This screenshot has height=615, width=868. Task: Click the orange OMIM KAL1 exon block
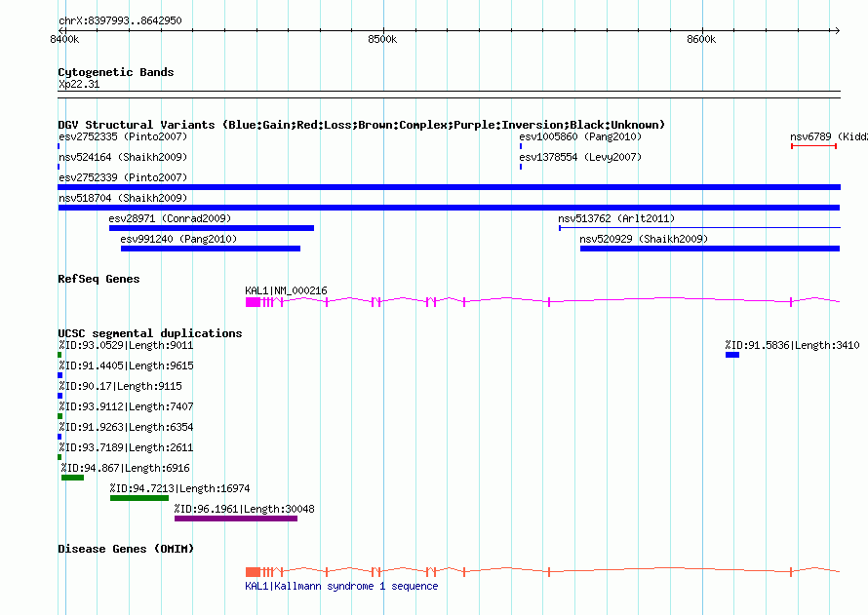253,572
